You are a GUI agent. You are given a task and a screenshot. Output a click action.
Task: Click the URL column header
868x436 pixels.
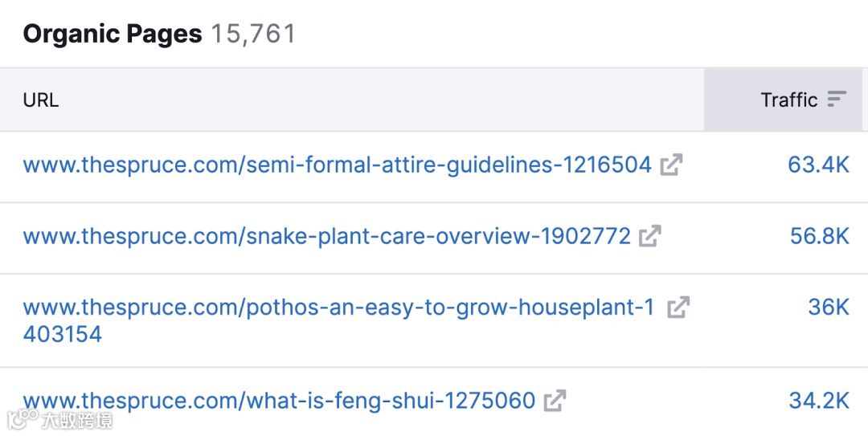pyautogui.click(x=41, y=100)
